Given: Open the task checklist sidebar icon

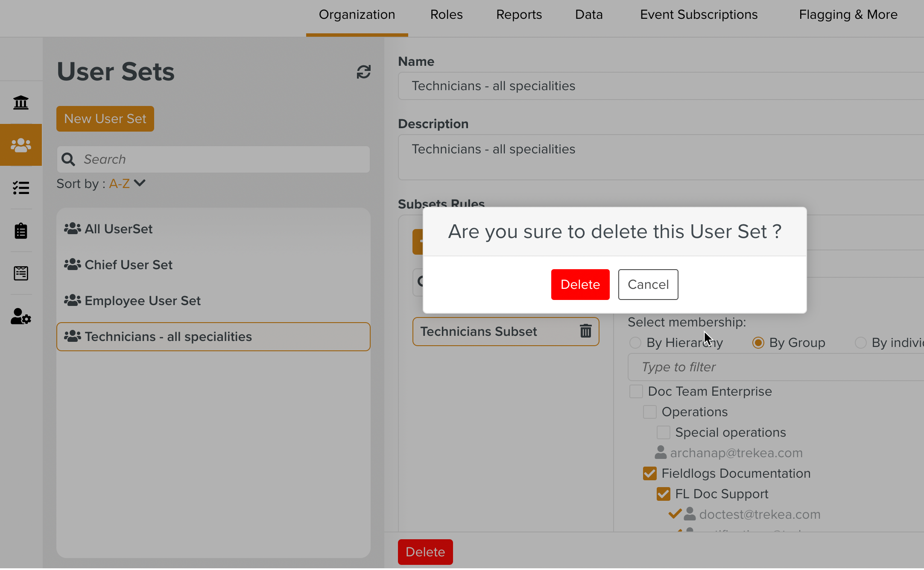Looking at the screenshot, I should [21, 188].
